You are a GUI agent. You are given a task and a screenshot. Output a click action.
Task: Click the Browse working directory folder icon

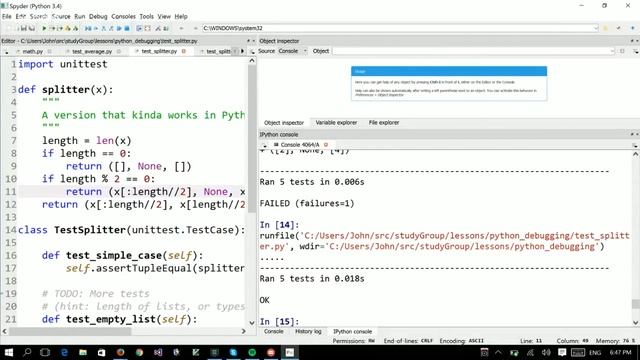(606, 28)
